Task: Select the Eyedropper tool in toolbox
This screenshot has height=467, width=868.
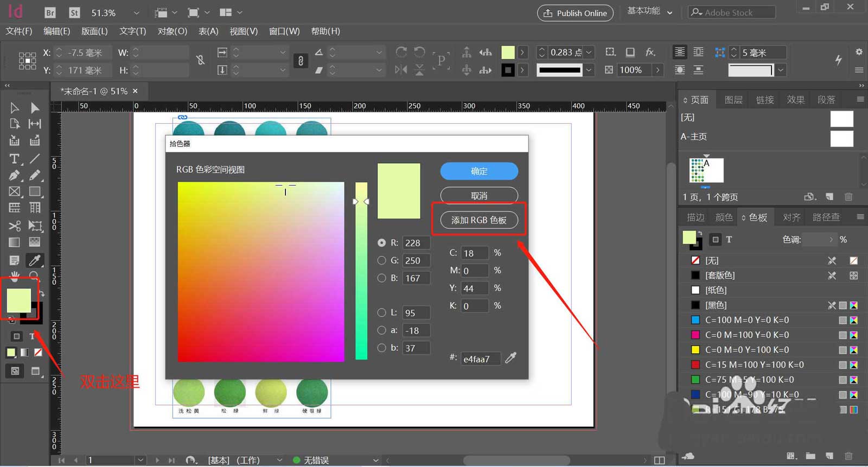Action: [x=35, y=260]
